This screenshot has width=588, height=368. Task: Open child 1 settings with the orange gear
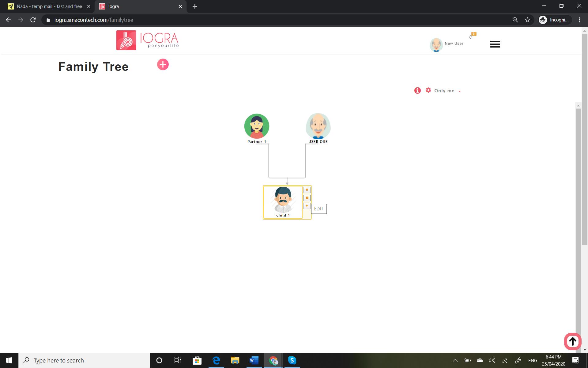[307, 198]
